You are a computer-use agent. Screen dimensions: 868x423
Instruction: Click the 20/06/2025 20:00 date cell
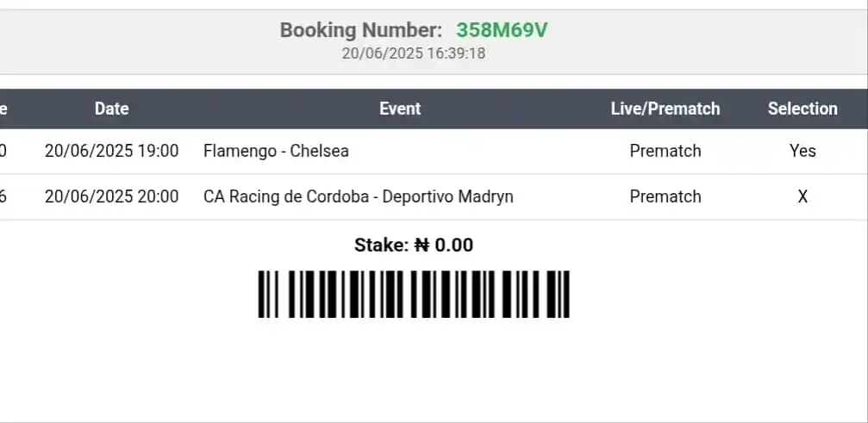click(x=111, y=196)
